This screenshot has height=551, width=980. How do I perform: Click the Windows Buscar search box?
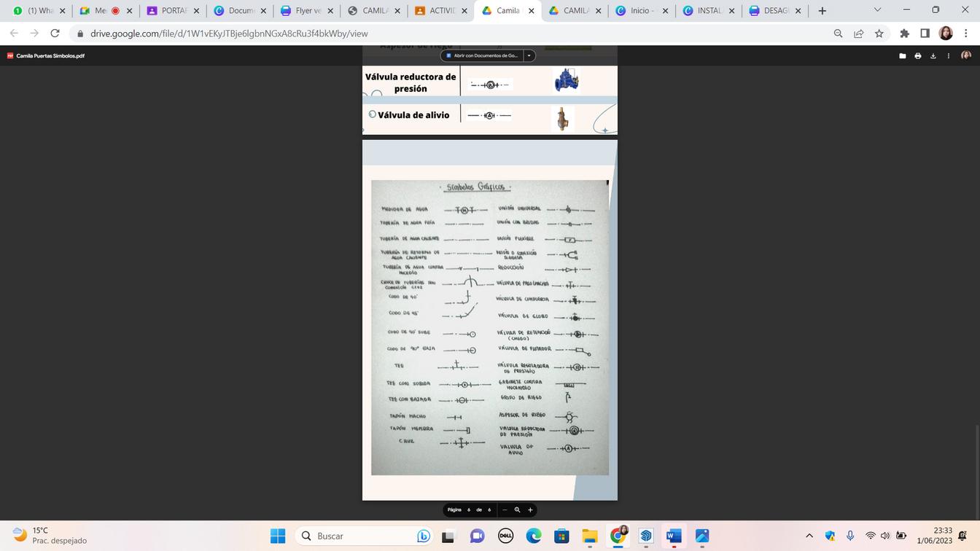click(365, 536)
